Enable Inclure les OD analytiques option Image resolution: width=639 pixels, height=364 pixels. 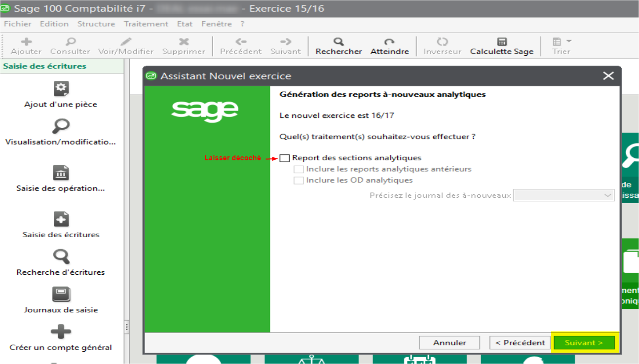point(299,181)
